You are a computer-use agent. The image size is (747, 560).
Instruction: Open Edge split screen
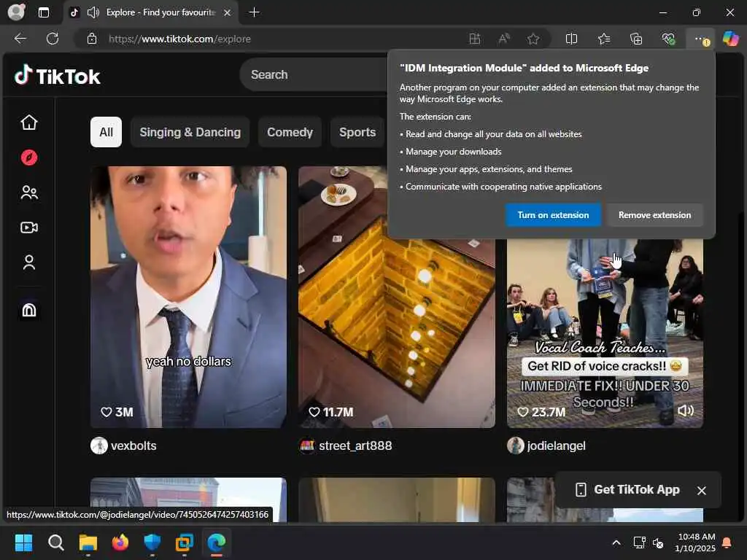point(571,39)
